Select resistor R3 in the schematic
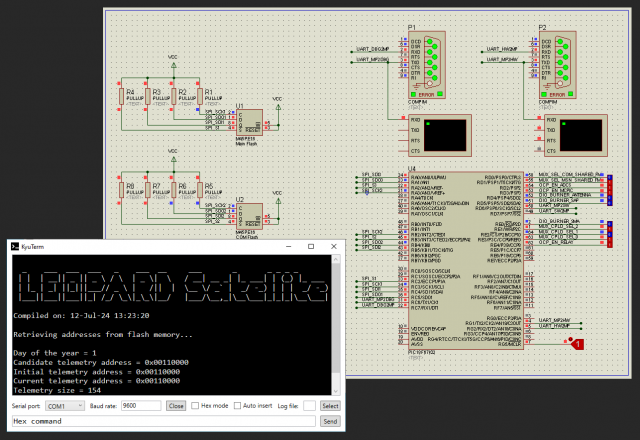640x440 pixels. (148, 97)
